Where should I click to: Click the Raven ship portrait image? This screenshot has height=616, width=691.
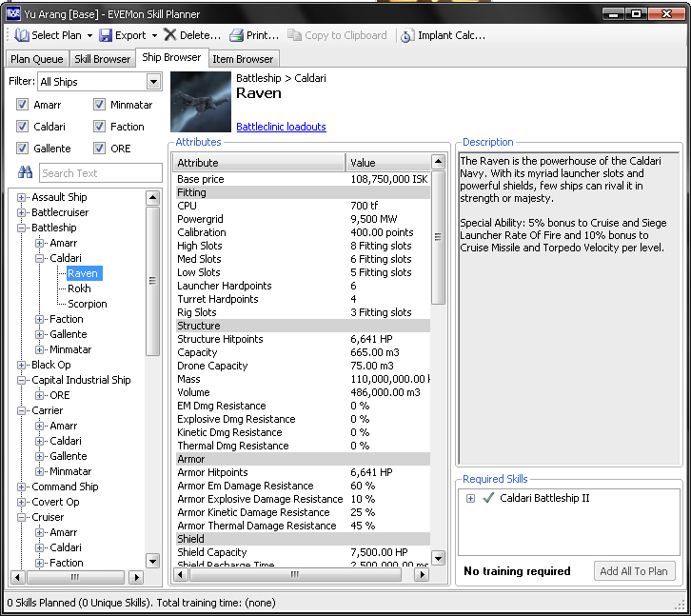[x=201, y=102]
